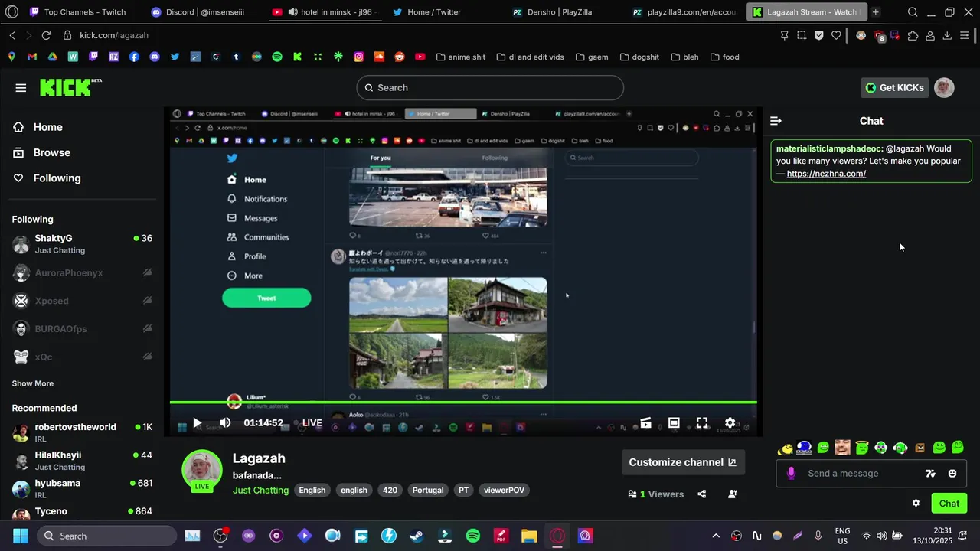Click the user-check icon beside share
The width and height of the screenshot is (980, 551).
733,494
